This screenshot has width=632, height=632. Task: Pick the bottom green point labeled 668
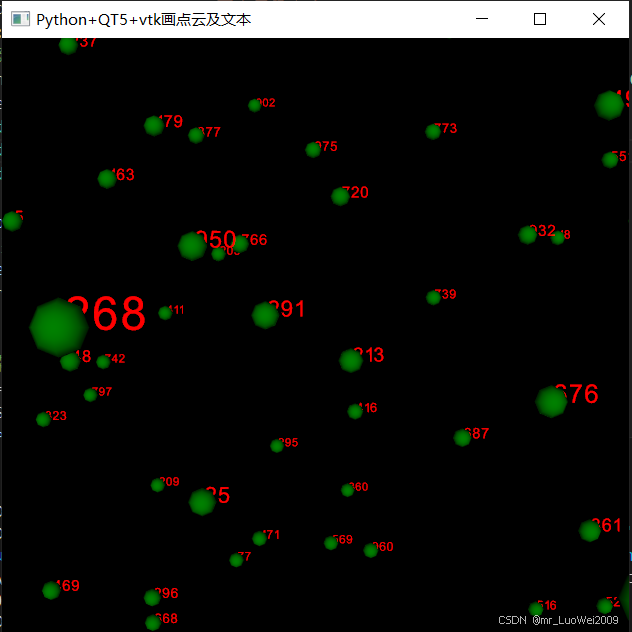[x=153, y=622]
